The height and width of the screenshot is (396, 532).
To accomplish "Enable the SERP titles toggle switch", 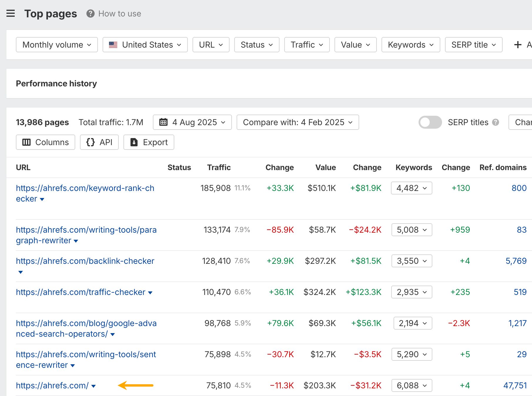I will (x=430, y=122).
